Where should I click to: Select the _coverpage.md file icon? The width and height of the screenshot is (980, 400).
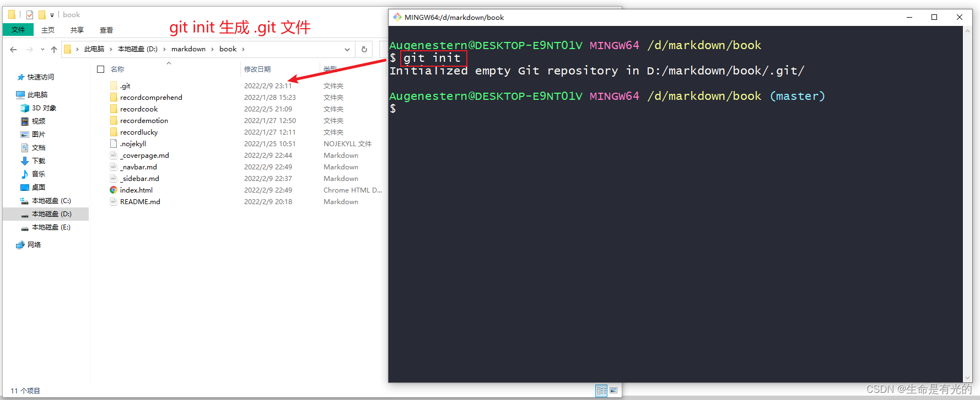coord(114,156)
